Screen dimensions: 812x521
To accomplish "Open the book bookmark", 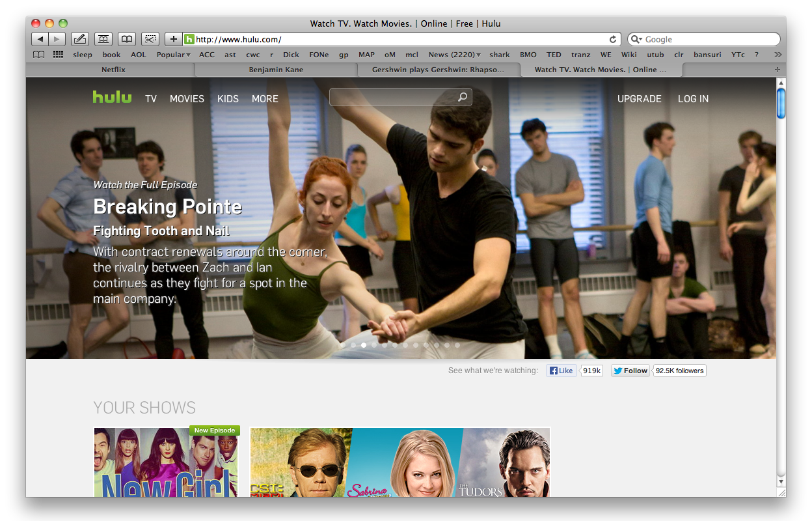I will 111,55.
